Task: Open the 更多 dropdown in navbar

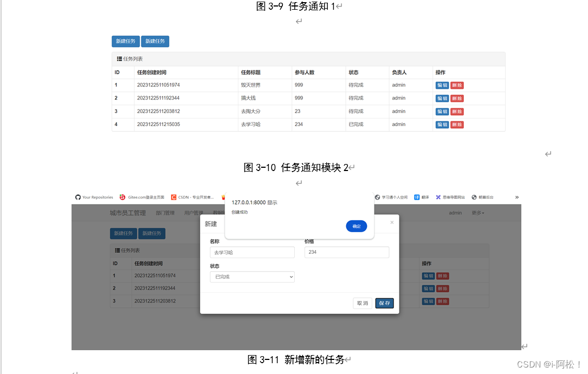Action: tap(476, 212)
